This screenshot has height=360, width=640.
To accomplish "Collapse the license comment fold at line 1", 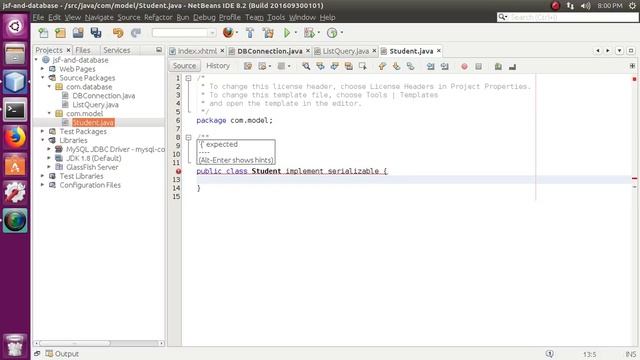I will [x=188, y=78].
